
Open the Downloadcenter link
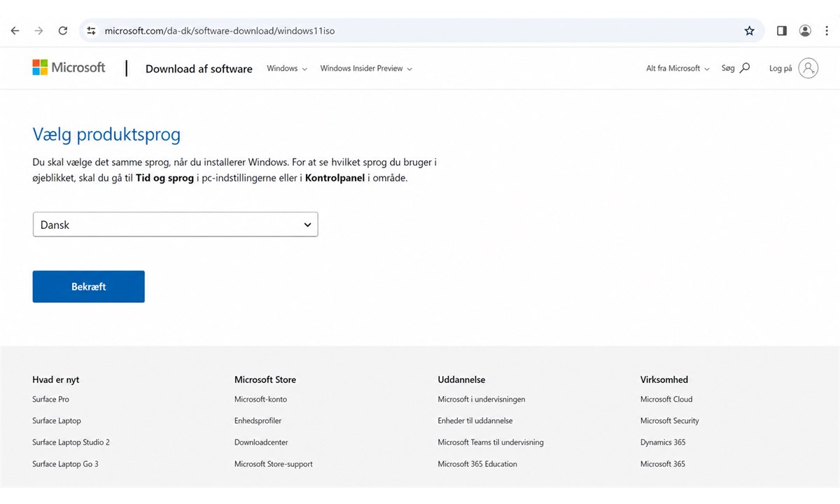coord(261,442)
